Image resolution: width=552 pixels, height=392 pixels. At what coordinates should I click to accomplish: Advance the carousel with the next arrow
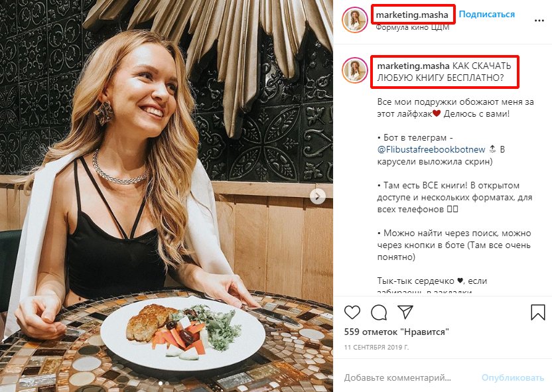tap(318, 196)
